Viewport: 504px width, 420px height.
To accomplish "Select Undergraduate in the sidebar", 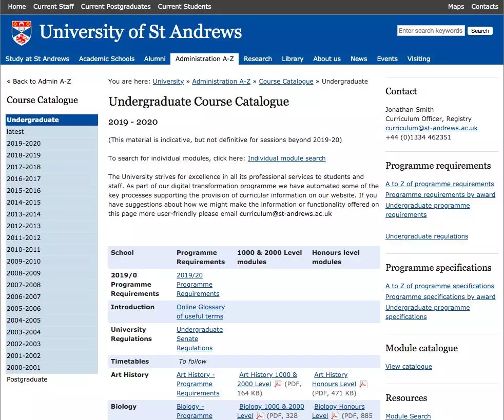I will click(52, 120).
